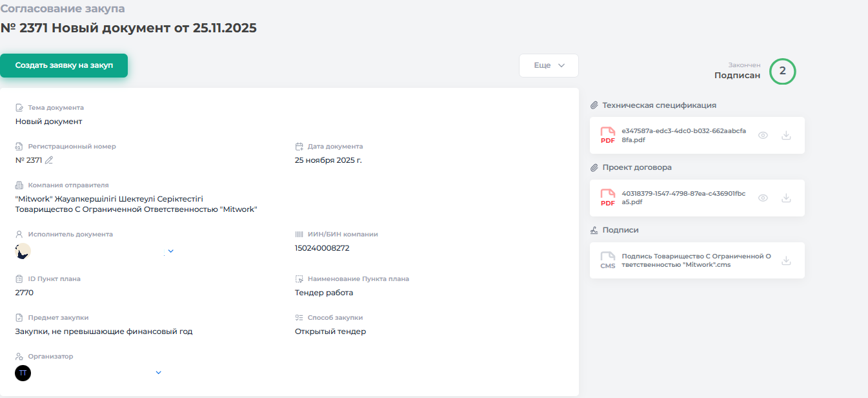Click the Подпись Товарищество signature file name

pos(696,260)
